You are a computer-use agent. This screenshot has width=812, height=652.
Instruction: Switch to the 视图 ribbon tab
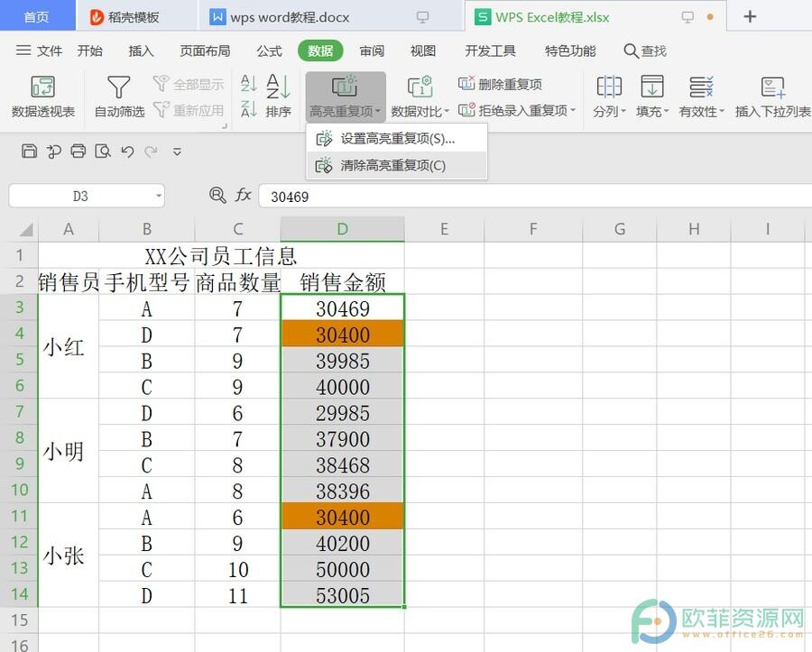pos(423,51)
